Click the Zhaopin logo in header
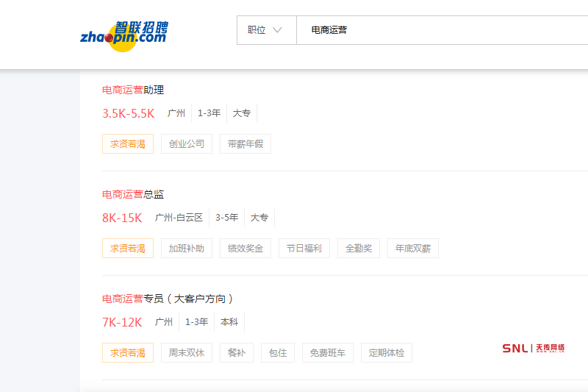588x392 pixels. [123, 35]
